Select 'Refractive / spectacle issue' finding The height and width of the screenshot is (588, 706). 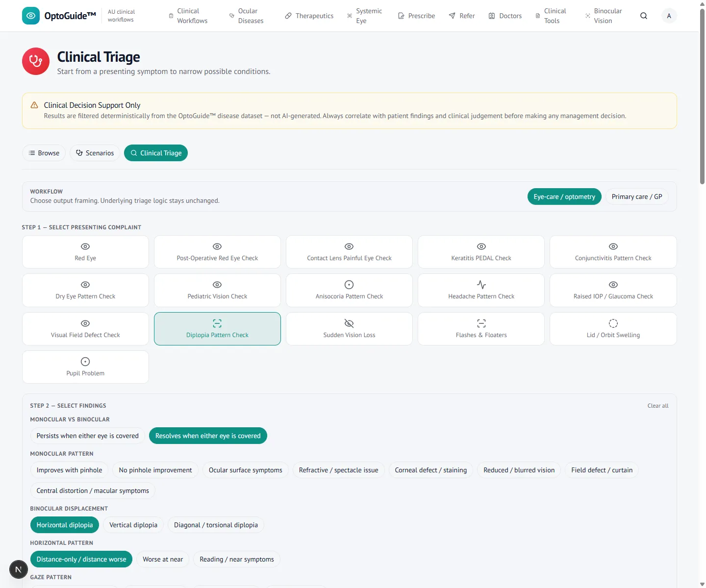coord(339,470)
